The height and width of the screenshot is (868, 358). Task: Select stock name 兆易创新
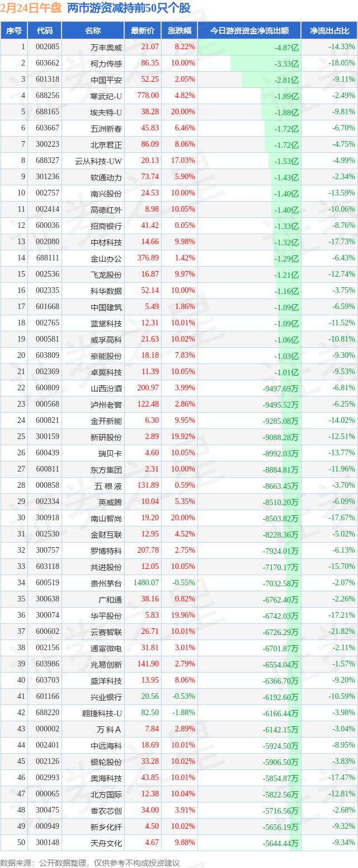106,664
